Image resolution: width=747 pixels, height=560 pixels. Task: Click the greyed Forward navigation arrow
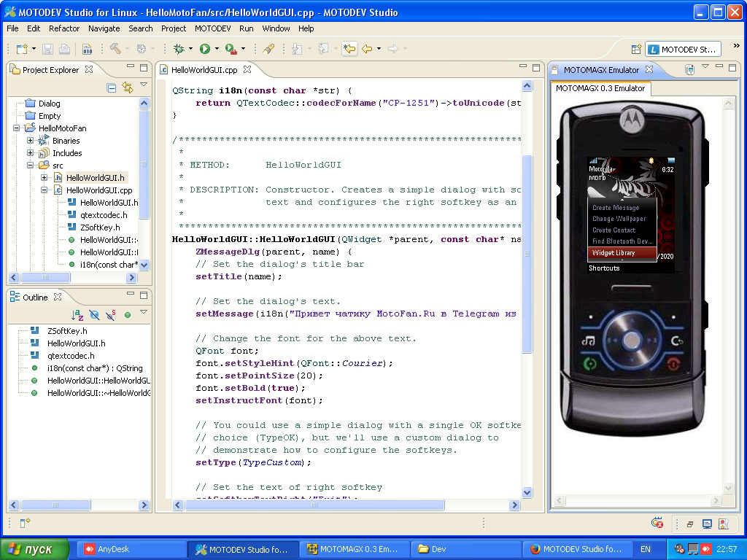coord(393,49)
